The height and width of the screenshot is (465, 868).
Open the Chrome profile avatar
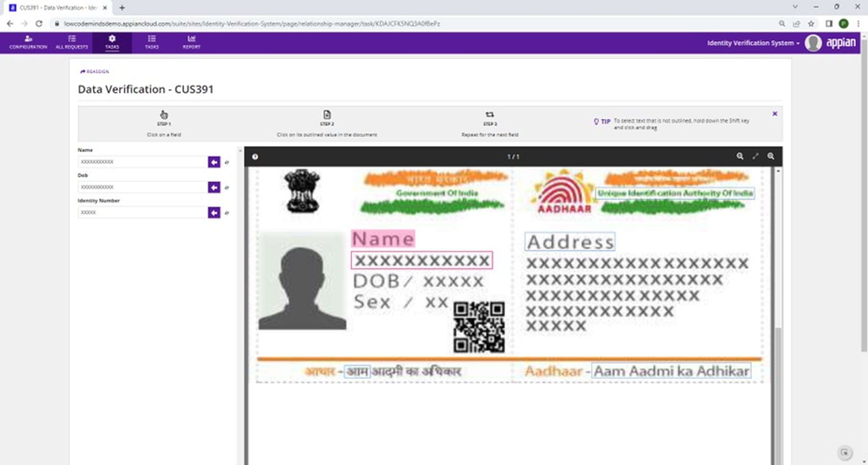(x=843, y=23)
